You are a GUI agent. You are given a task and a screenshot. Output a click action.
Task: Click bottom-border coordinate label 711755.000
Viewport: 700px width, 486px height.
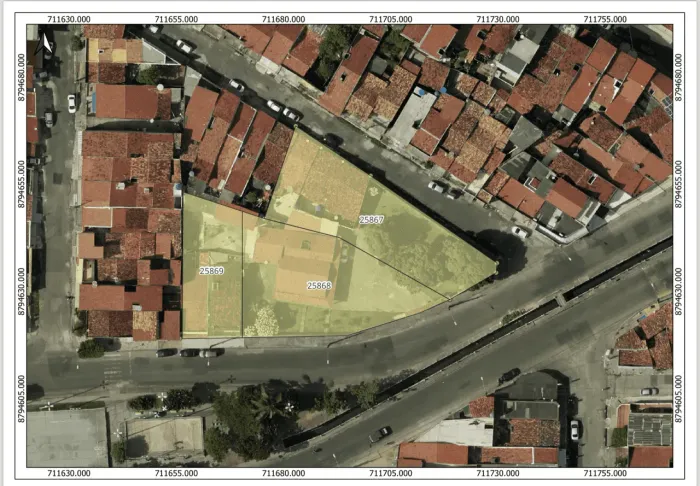pos(605,473)
